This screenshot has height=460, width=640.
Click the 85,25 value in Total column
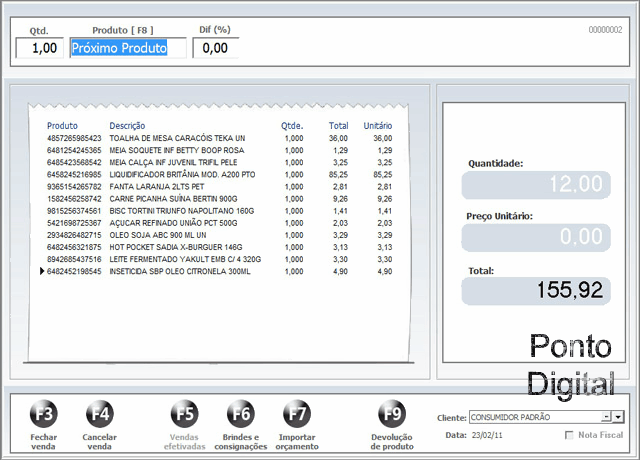pos(338,175)
